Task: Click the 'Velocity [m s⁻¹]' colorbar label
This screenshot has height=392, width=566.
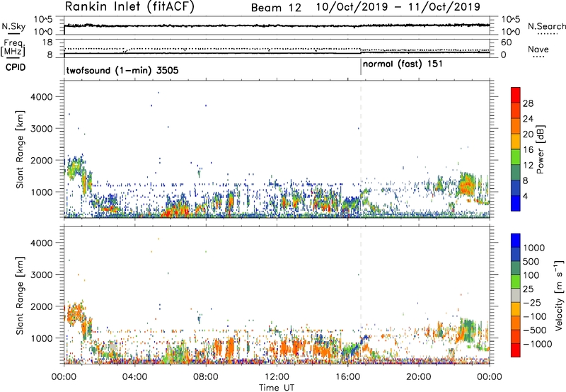Action: tap(559, 295)
